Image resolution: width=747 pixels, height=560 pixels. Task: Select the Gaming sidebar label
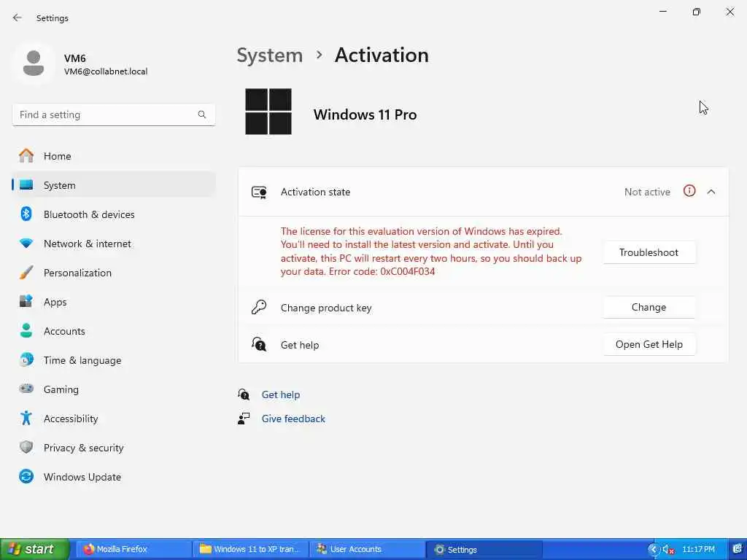pos(61,389)
